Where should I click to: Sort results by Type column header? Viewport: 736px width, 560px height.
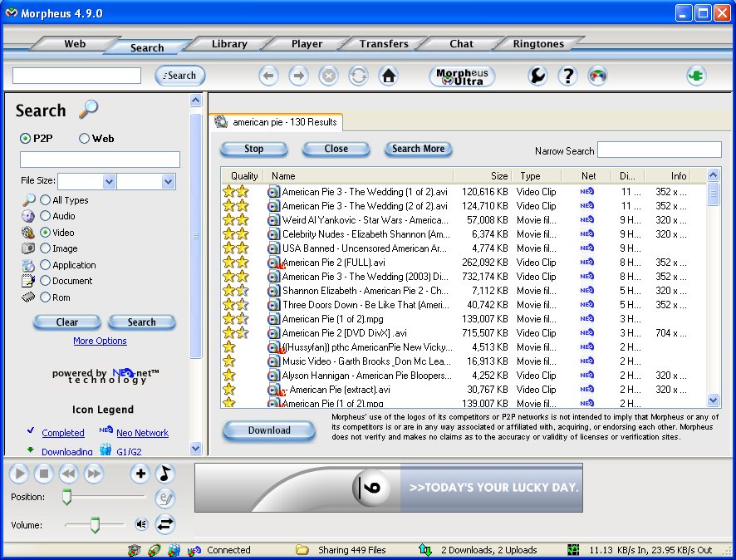point(537,176)
